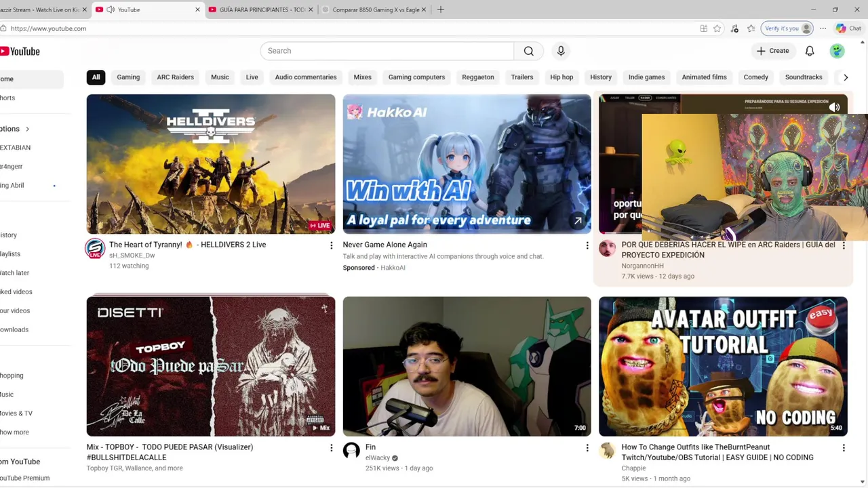Focus the YouTube search field
Screen dimensions: 868x488
(x=387, y=51)
